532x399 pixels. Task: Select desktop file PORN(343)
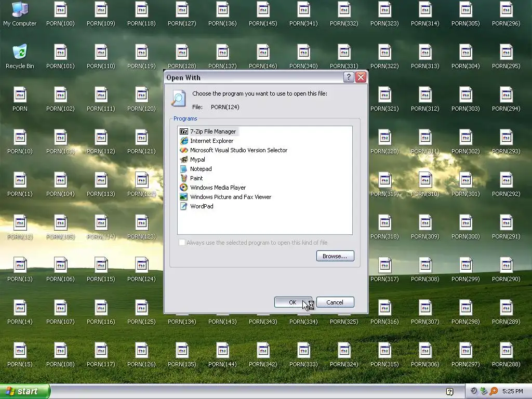[263, 321]
